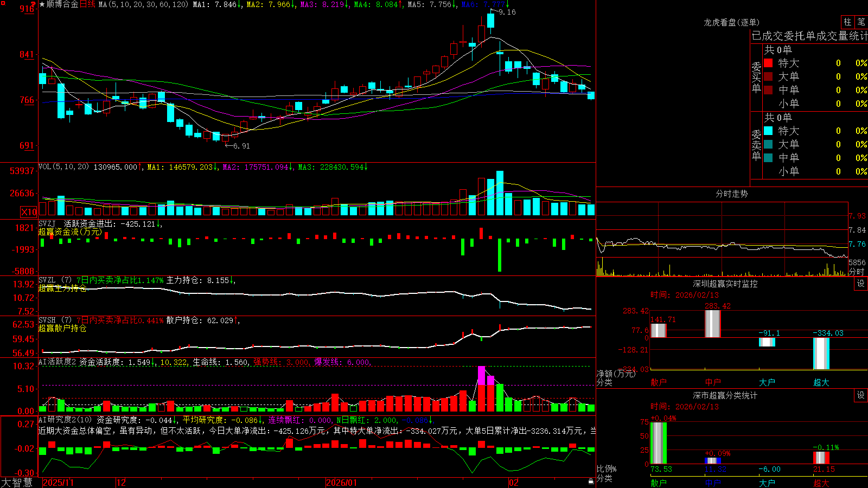Click the SVSH indicator label
This screenshot has width=868, height=488.
[47, 320]
